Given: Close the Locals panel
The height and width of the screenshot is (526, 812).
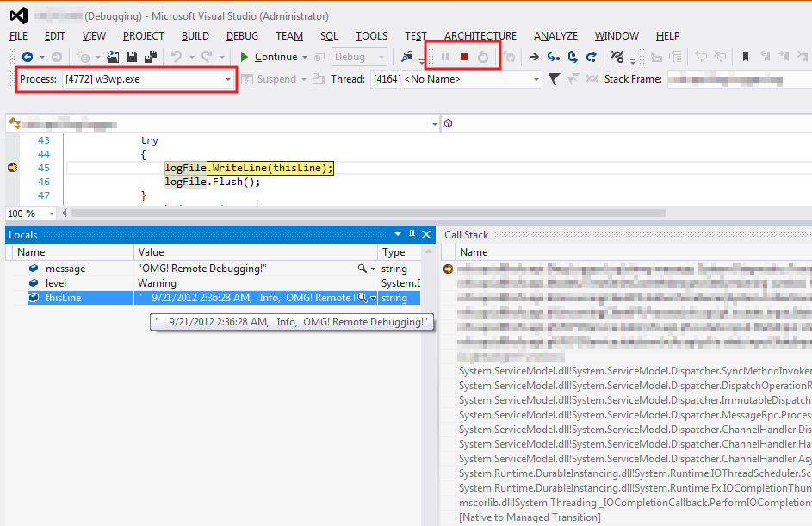Looking at the screenshot, I should [426, 234].
